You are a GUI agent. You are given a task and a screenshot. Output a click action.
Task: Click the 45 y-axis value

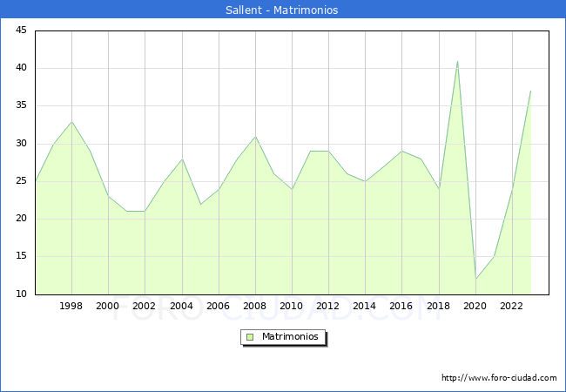pos(21,30)
